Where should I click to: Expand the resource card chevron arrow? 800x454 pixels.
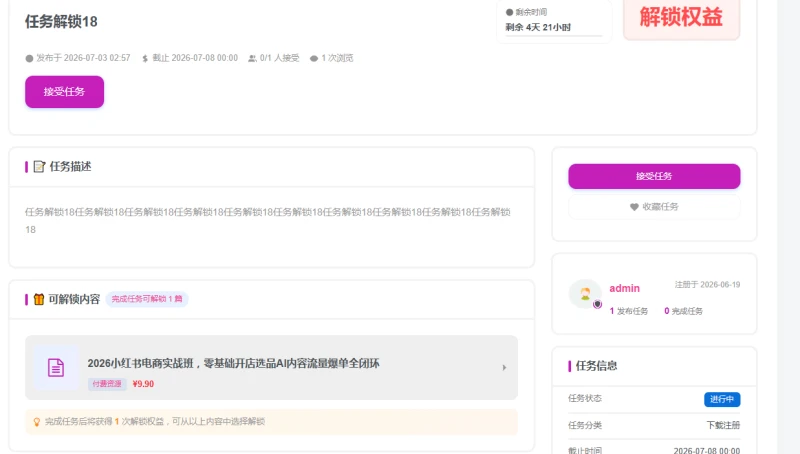[504, 367]
